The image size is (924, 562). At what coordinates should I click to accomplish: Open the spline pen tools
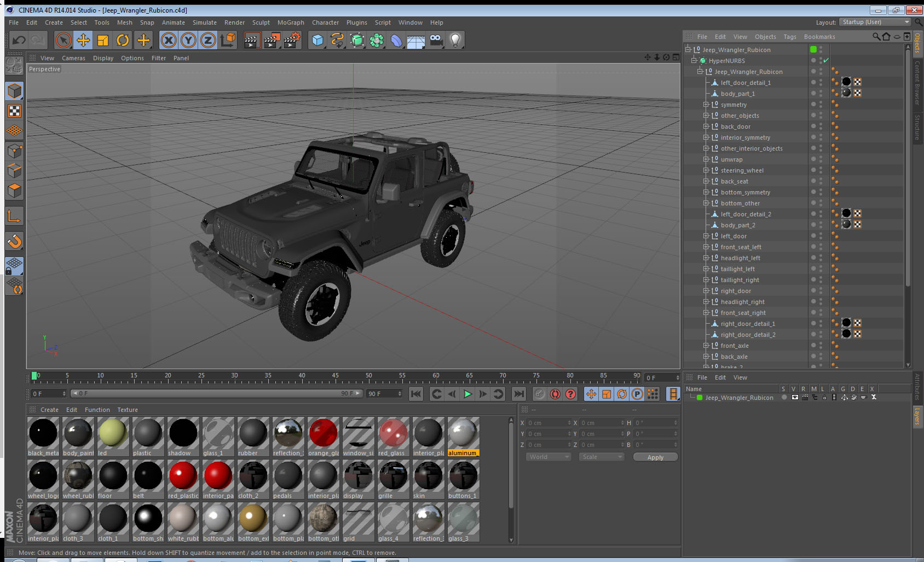tap(337, 40)
